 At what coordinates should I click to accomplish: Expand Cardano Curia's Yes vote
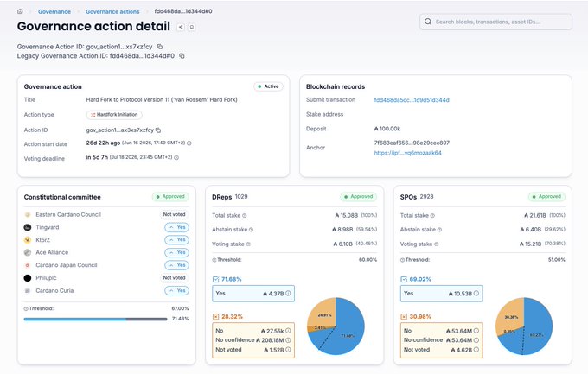coord(176,291)
